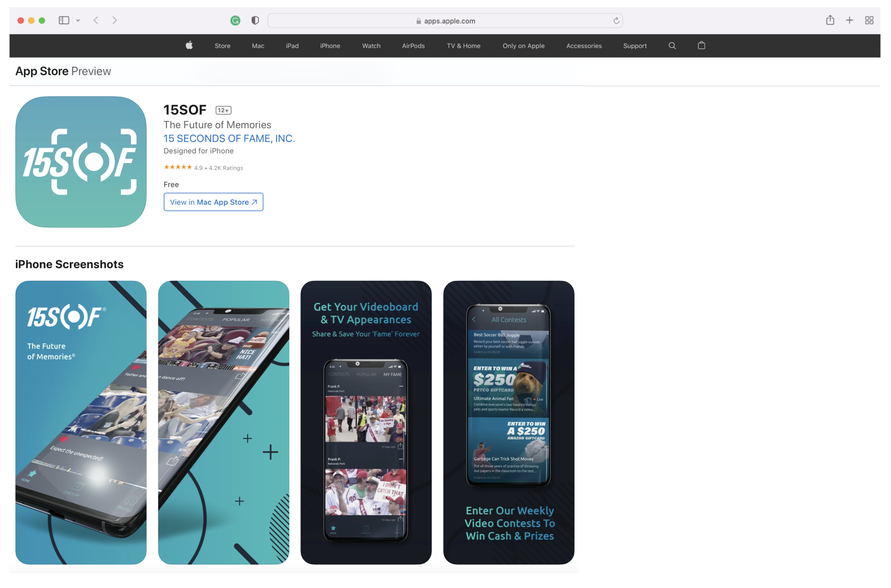Open the Mac menu item

tap(258, 46)
